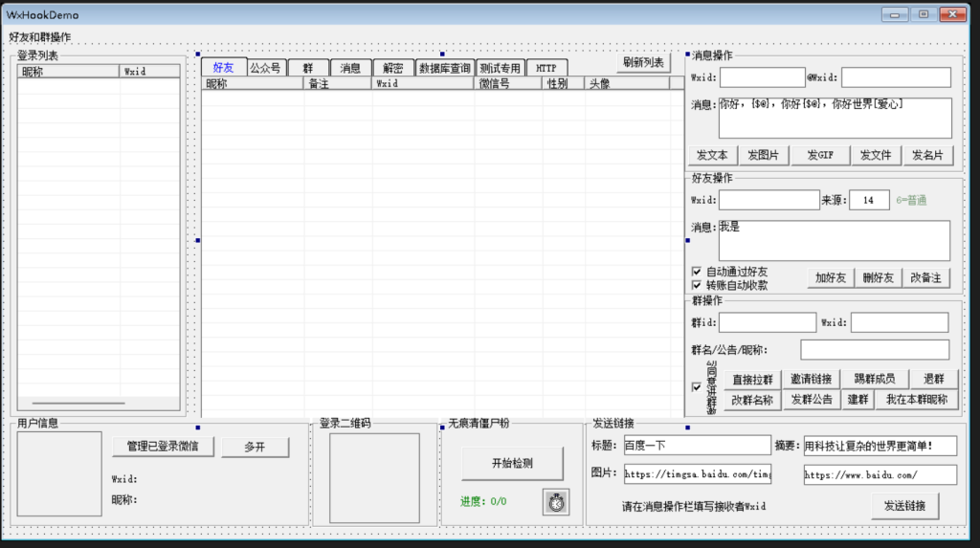Click the 踢群成员 button

point(875,379)
